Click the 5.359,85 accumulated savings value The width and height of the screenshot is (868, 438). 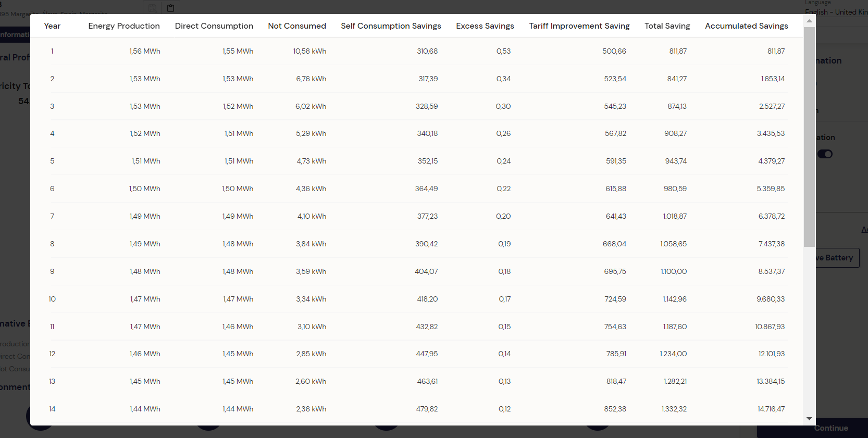pyautogui.click(x=771, y=189)
